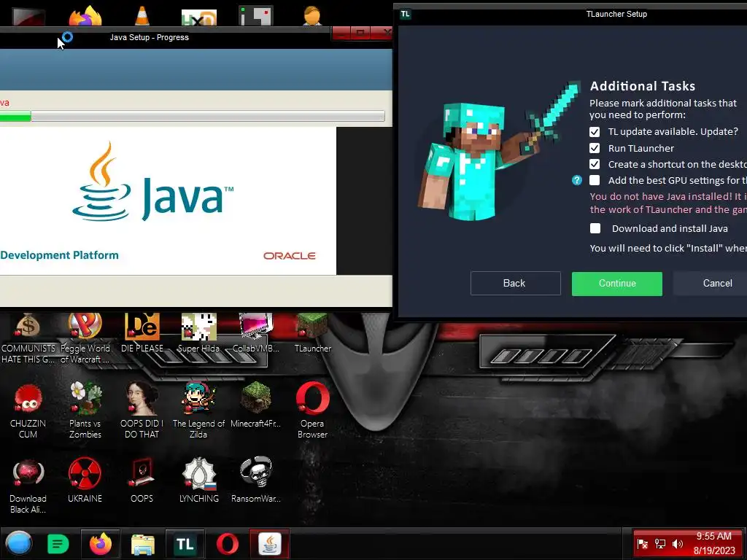The height and width of the screenshot is (560, 747).
Task: Click Back in TLauncher Setup
Action: 516,284
